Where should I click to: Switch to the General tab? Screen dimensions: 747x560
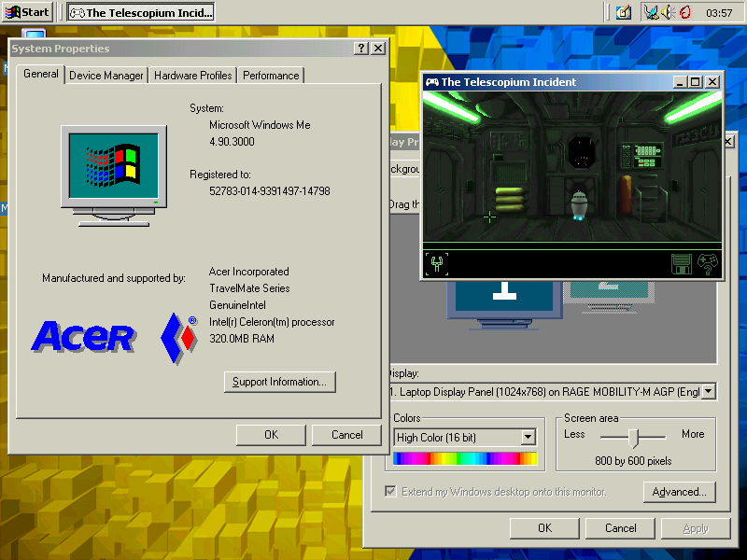click(41, 74)
